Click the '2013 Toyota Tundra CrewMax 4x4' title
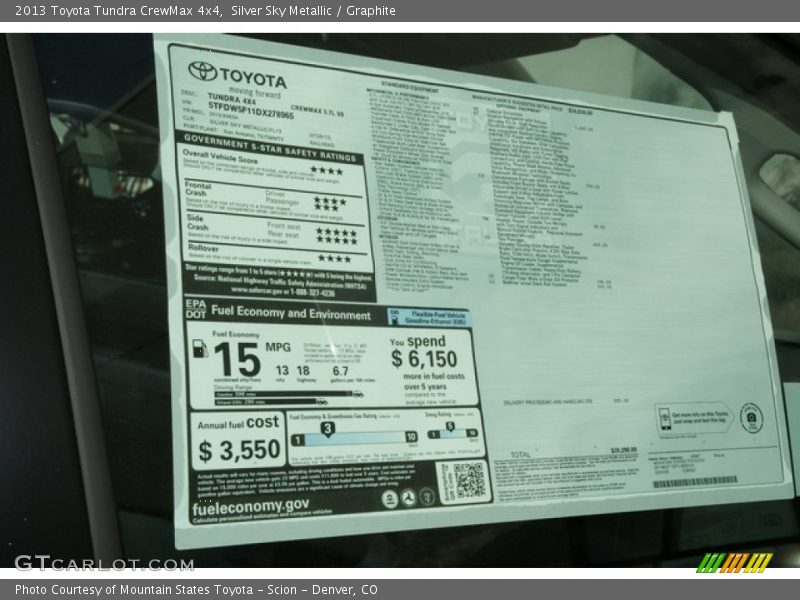This screenshot has height=600, width=800. tap(118, 11)
